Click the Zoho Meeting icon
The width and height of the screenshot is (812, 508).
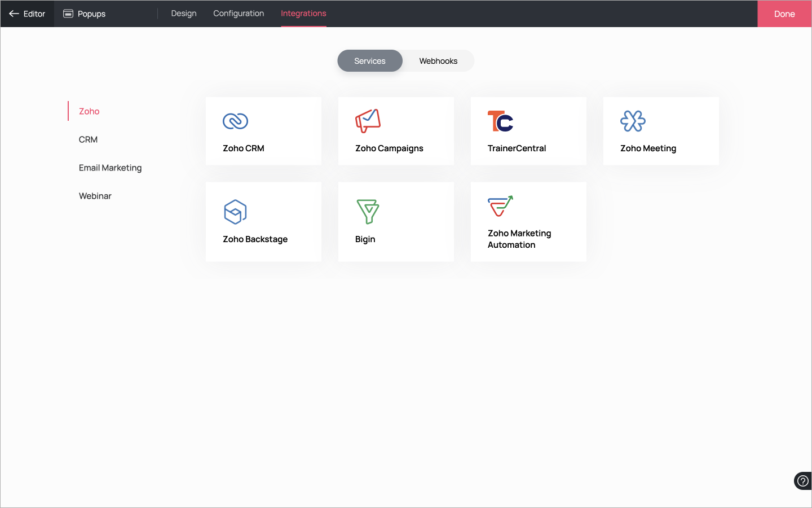pos(633,121)
